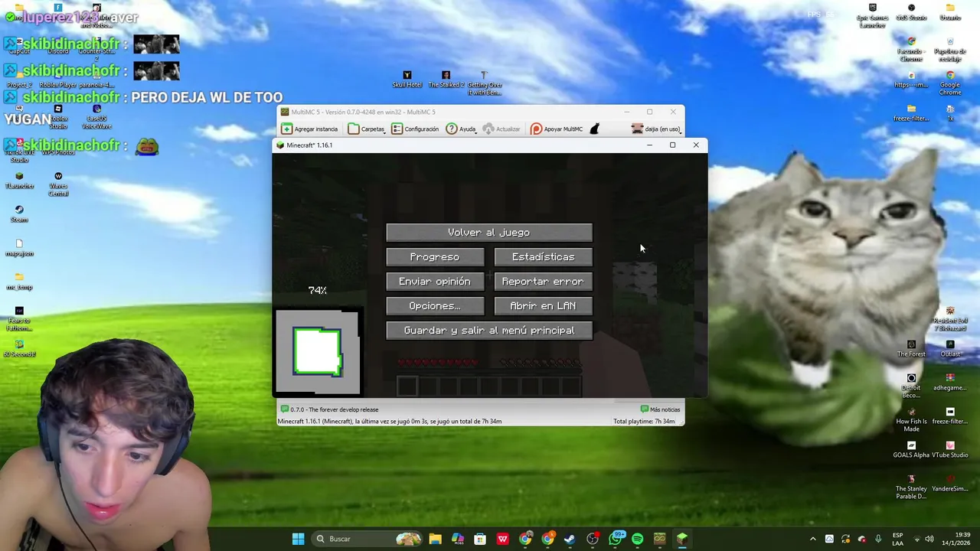Image resolution: width=980 pixels, height=551 pixels.
Task: Click MultiMC taskbar icon
Action: point(659,539)
